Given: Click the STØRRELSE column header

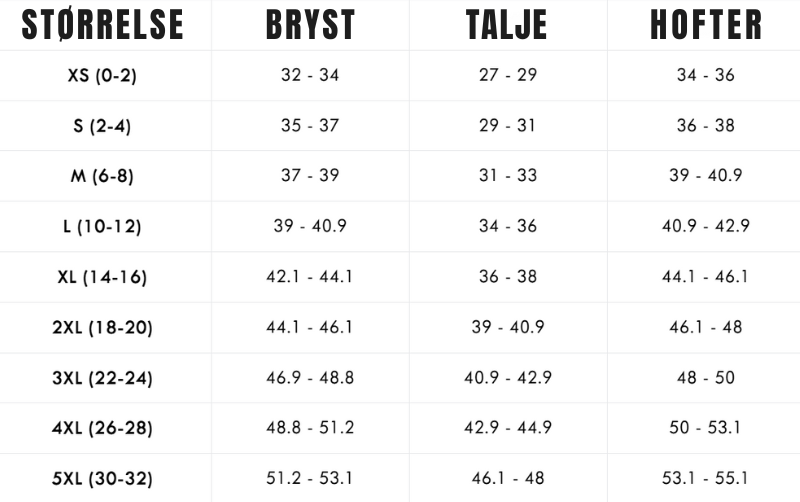Looking at the screenshot, I should point(103,25).
